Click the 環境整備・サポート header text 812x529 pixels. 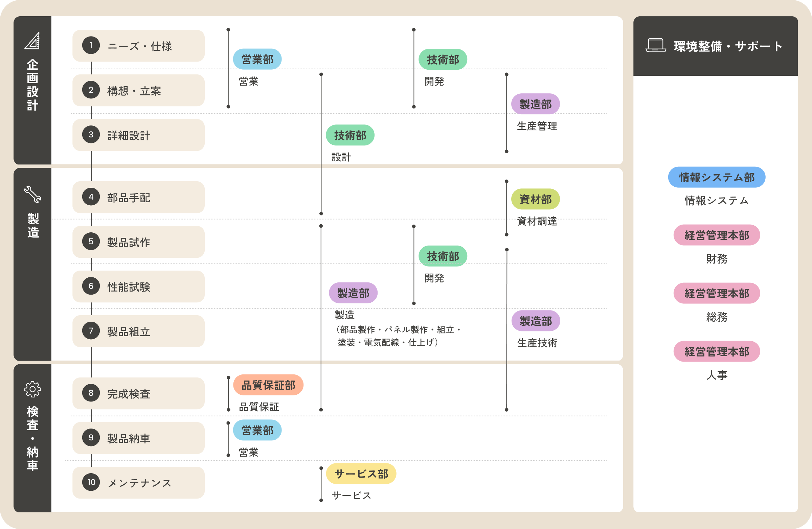[x=728, y=46]
